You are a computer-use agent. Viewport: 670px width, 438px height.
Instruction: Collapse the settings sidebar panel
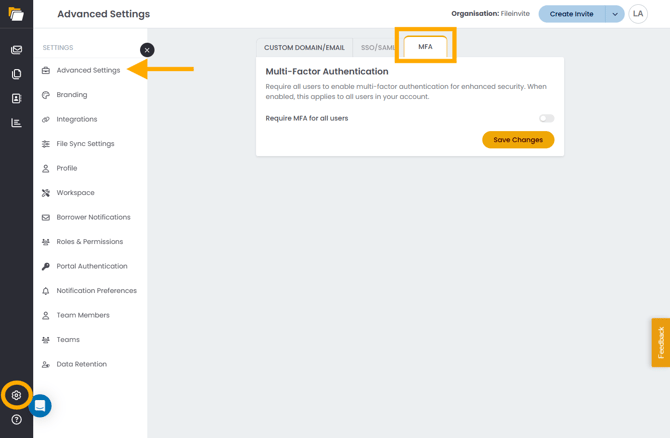click(147, 50)
